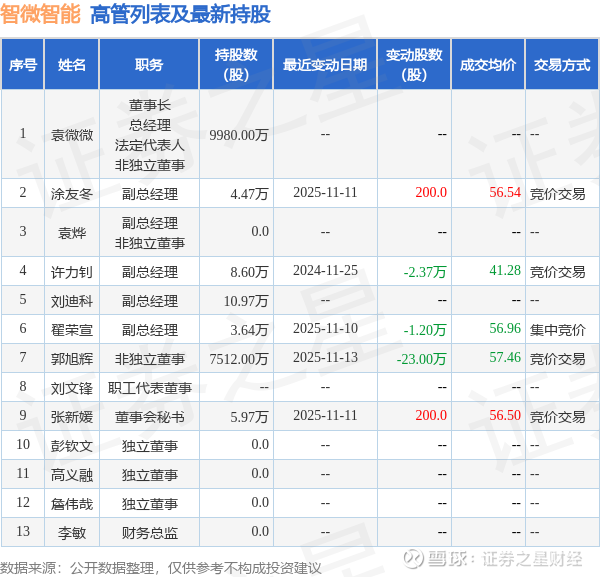Click 集中竞价 trade method for 翟荣宣

point(558,329)
